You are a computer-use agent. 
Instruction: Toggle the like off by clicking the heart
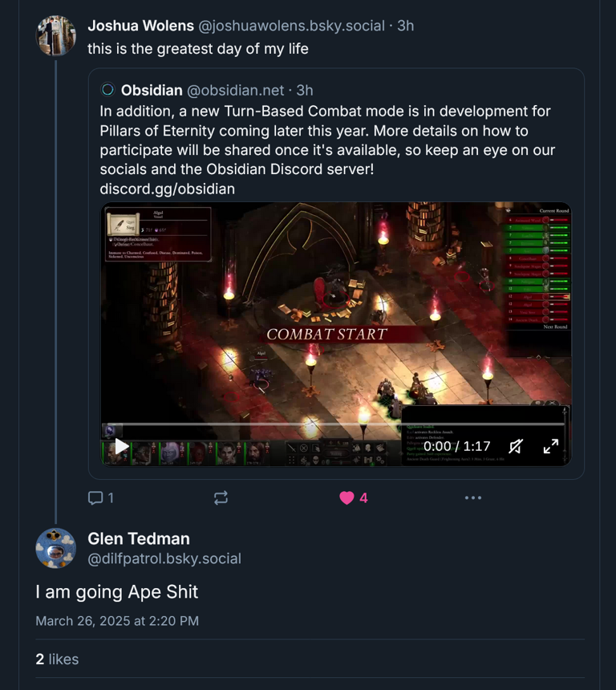coord(346,497)
